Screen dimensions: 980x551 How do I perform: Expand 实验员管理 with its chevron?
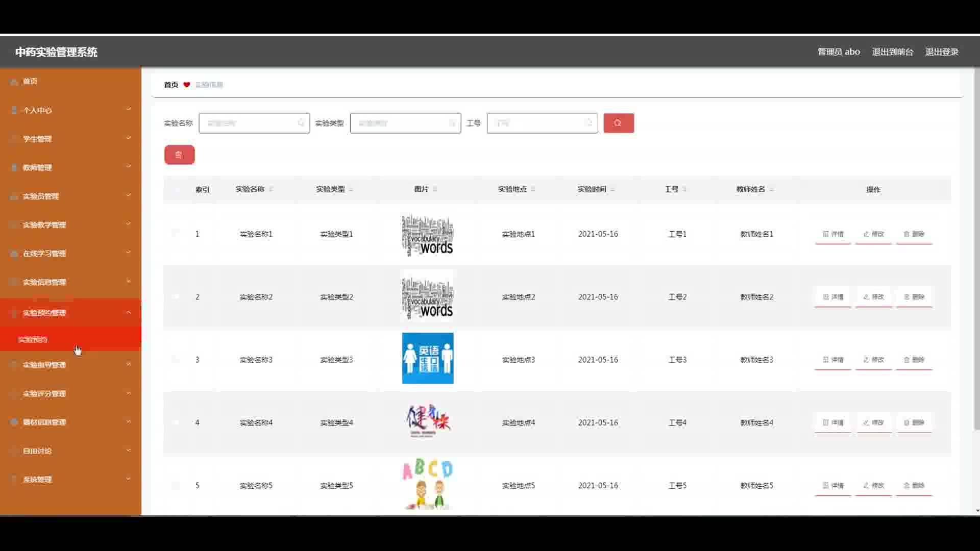click(x=129, y=195)
